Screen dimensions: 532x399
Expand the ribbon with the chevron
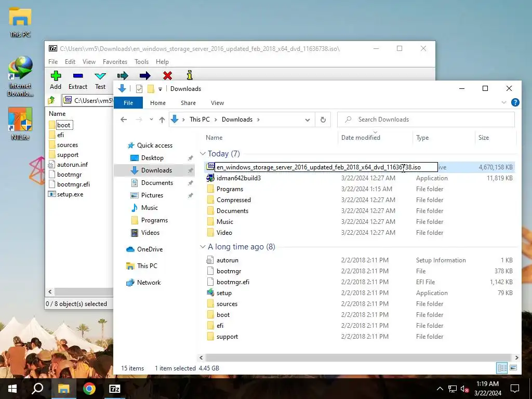[504, 102]
